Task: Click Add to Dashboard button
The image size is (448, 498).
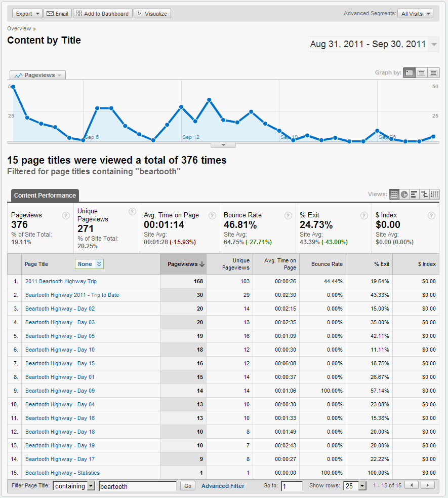Action: [102, 14]
